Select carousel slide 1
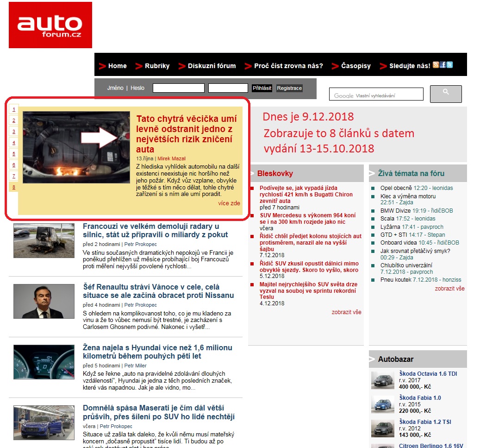The height and width of the screenshot is (448, 480). tap(14, 109)
